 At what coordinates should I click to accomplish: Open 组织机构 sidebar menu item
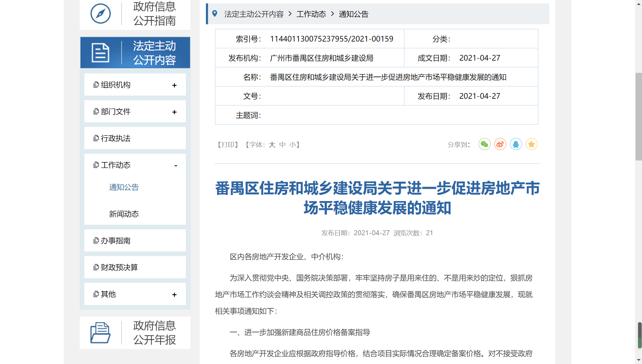[x=135, y=85]
